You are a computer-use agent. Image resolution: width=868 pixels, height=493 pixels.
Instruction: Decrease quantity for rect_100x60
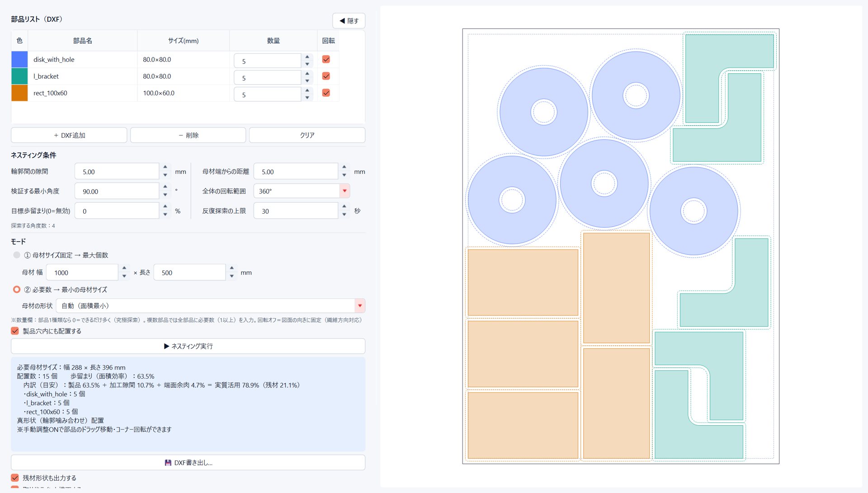pos(307,97)
